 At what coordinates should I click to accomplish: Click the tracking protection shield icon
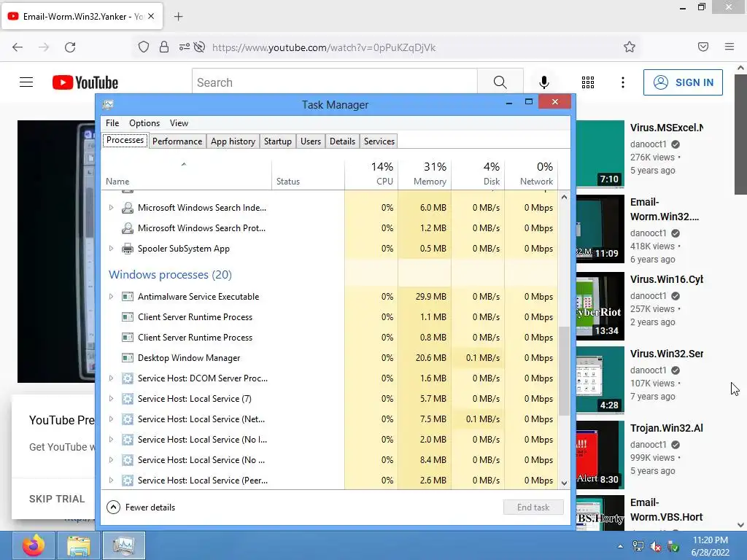144,47
